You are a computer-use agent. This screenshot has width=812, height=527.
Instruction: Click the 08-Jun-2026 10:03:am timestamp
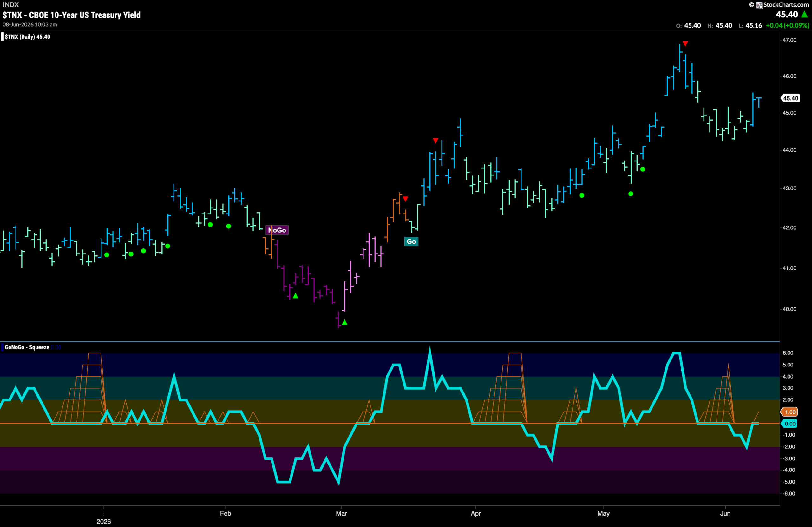30,24
